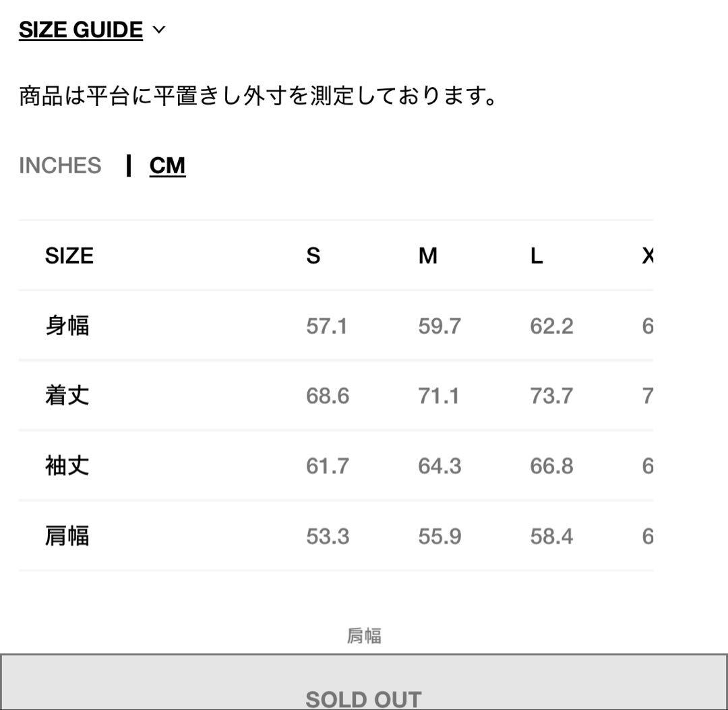Click the L size column header
The width and height of the screenshot is (728, 710).
click(536, 256)
